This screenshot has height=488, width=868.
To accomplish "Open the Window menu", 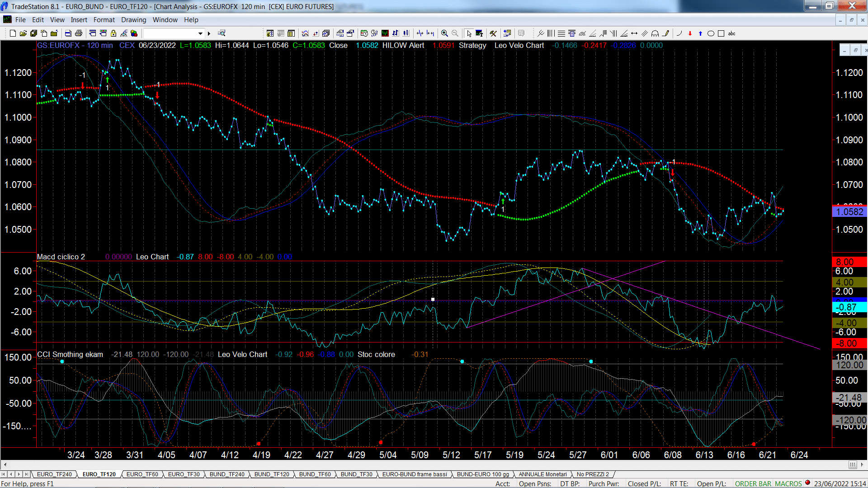I will [x=165, y=20].
